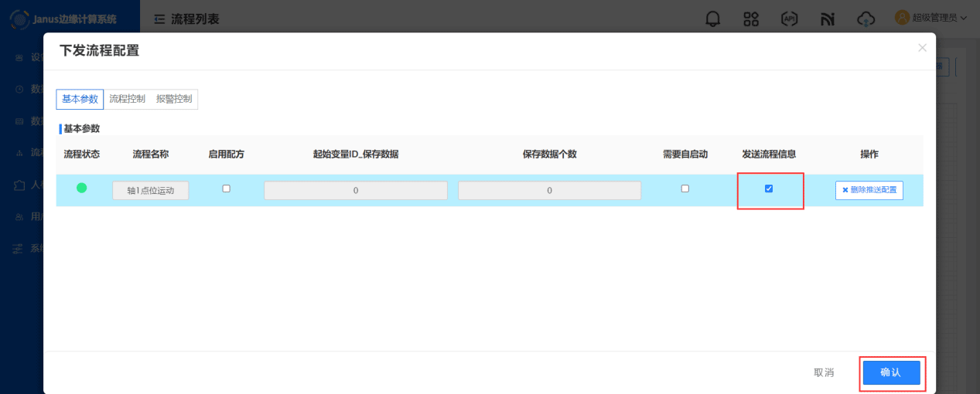Click the 起始变量ID_保存数据 input field

pos(355,191)
